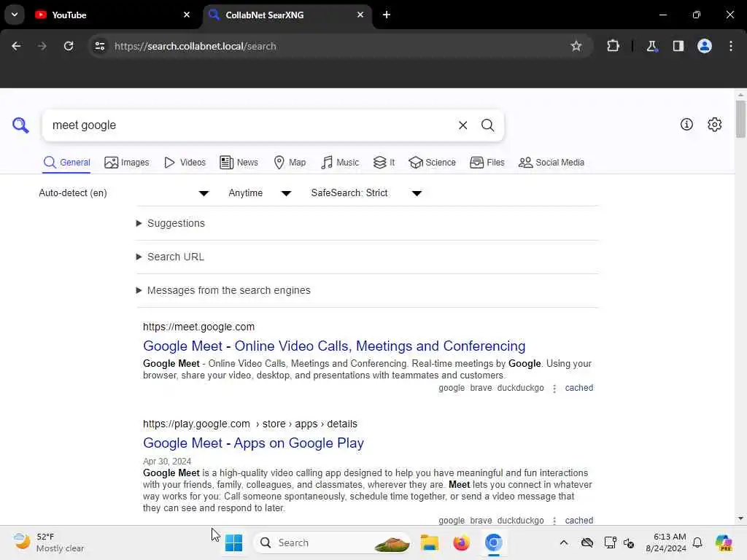The height and width of the screenshot is (560, 747).
Task: Select the Social Media search category
Action: pos(551,163)
